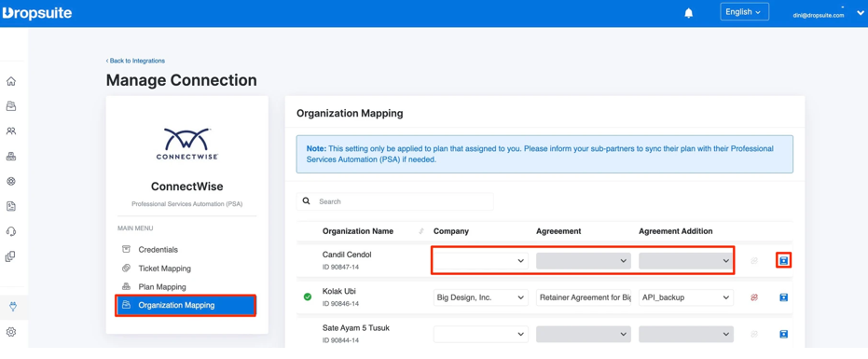
Task: Click the Agreement Addition column header
Action: [675, 231]
